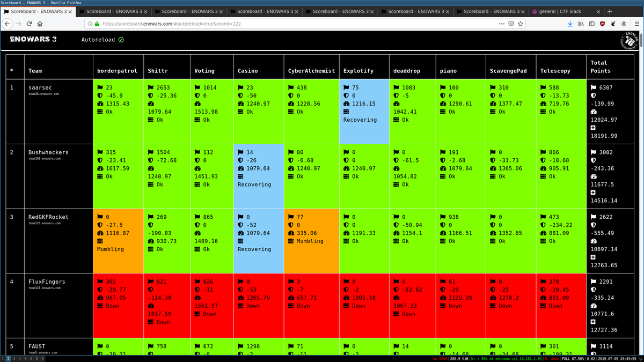
Task: Open the Firefox hamburger menu
Action: click(636, 24)
